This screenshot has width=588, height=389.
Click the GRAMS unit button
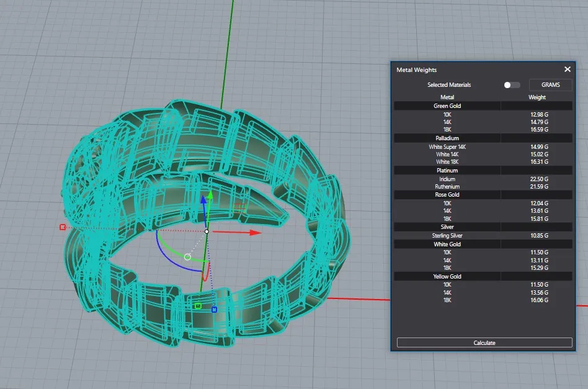coord(550,85)
